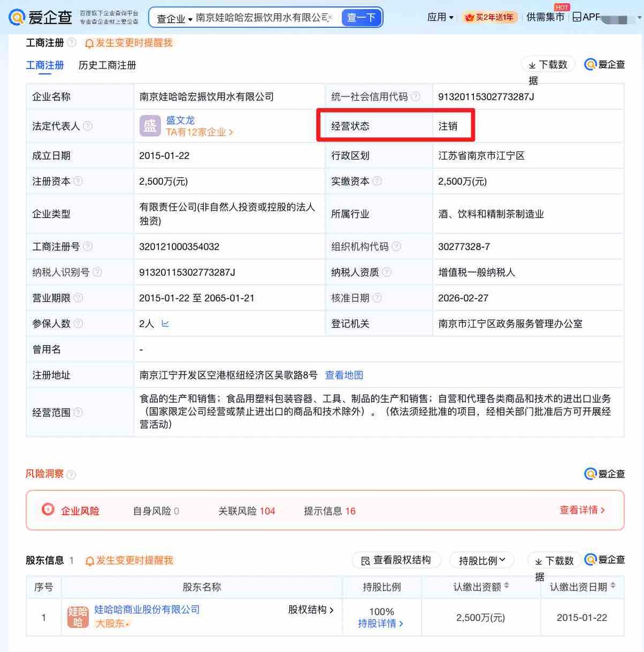This screenshot has width=644, height=652.
Task: Select the 工商注册 tab
Action: tap(45, 66)
